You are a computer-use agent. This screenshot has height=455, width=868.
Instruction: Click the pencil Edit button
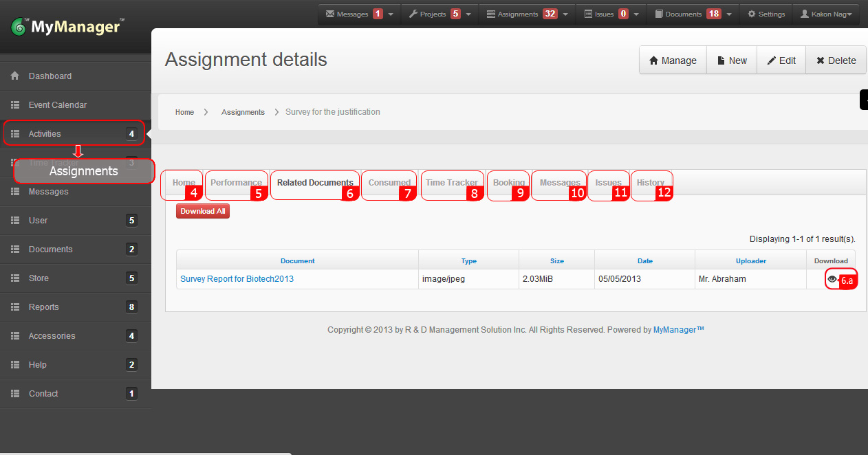point(781,60)
